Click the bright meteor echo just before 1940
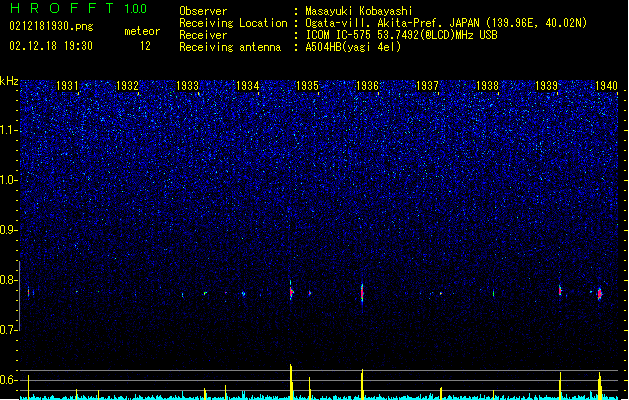Screen dimensions: 629x400 pos(600,294)
